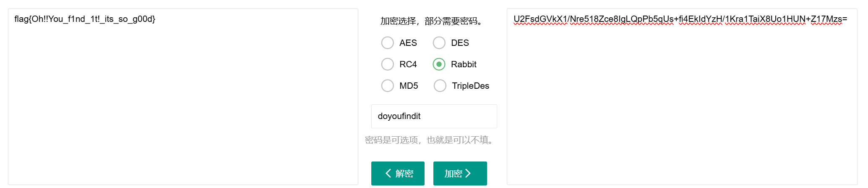Choose the TripleDes radio button circle
Screen dimensions: 868x188
point(440,86)
